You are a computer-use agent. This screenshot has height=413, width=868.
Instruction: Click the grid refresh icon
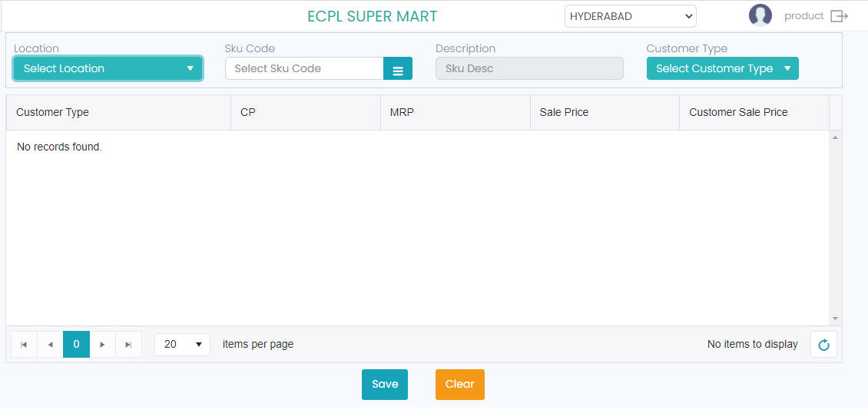(823, 345)
